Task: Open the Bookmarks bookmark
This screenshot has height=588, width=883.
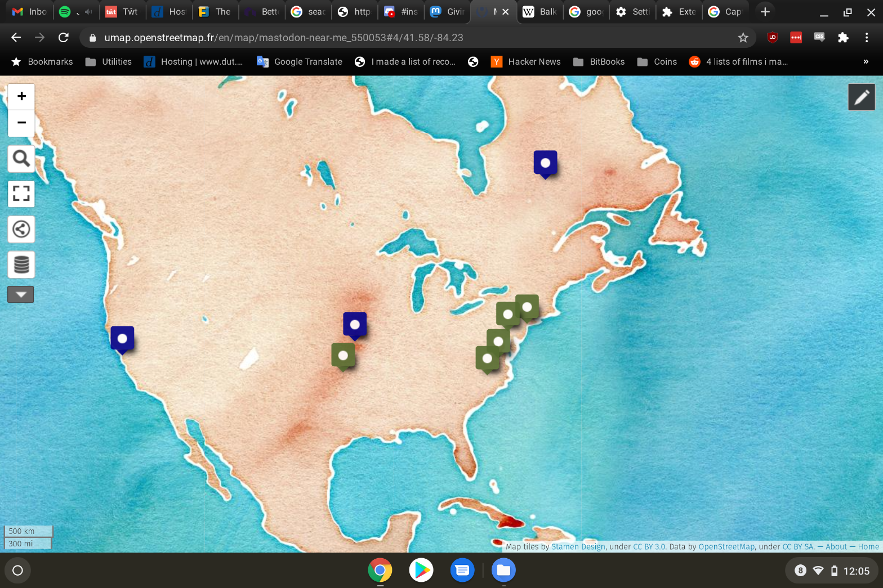Action: (42, 62)
